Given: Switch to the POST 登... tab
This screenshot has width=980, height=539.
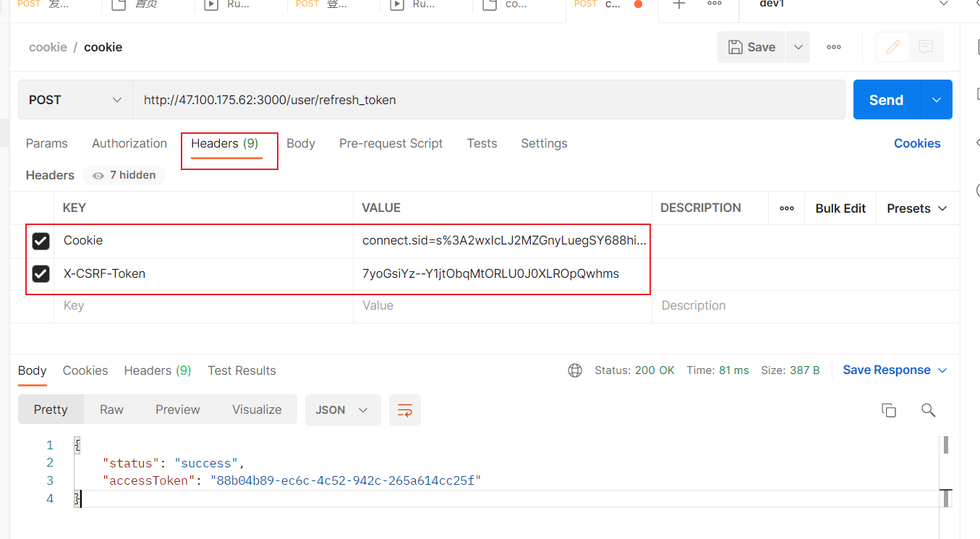Looking at the screenshot, I should tap(333, 4).
